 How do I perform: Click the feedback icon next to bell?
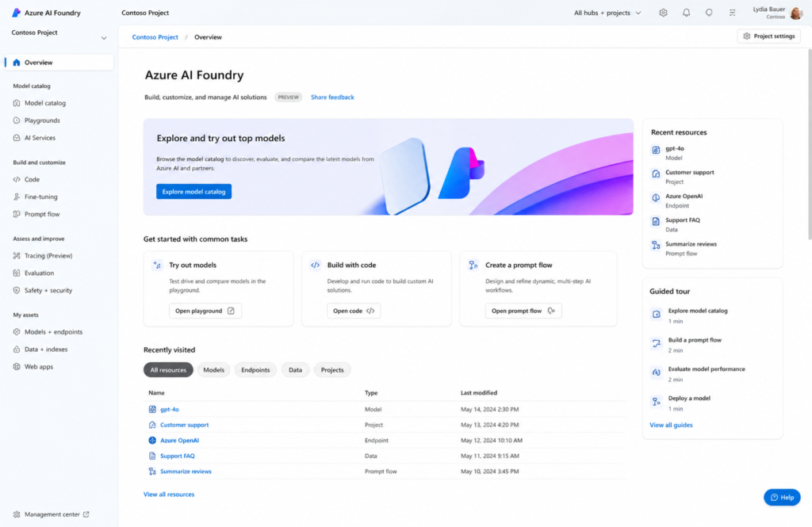pyautogui.click(x=709, y=13)
